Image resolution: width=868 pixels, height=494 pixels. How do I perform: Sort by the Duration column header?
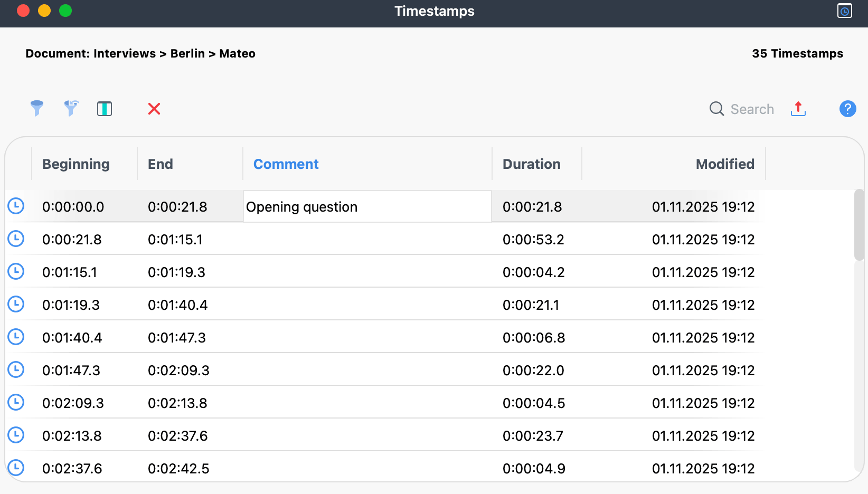click(532, 164)
